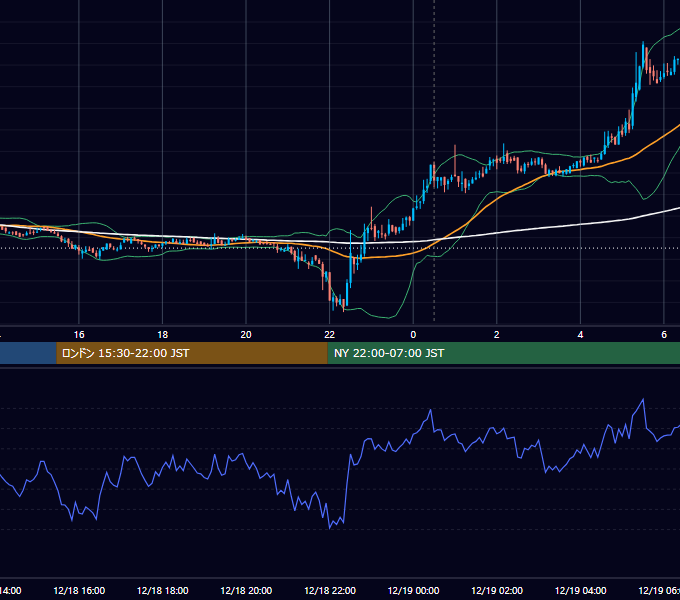The width and height of the screenshot is (680, 600).
Task: Select the 16 hour axis label
Action: (x=79, y=335)
